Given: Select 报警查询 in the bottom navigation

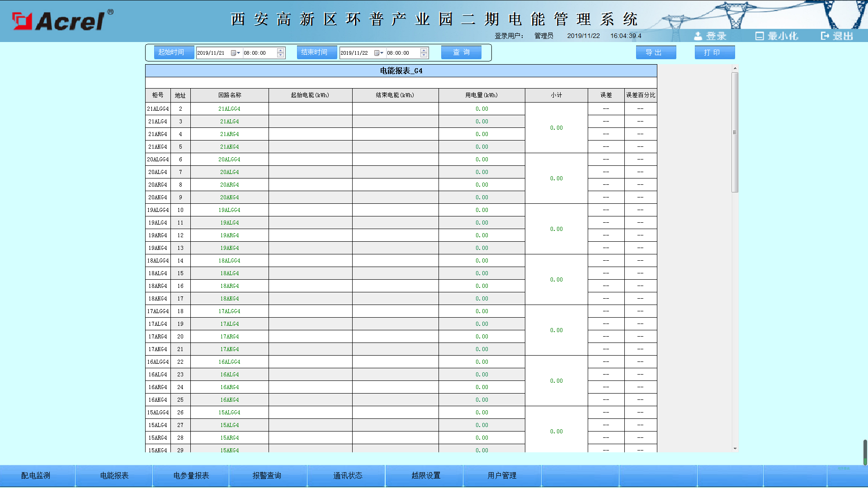Looking at the screenshot, I should click(x=267, y=475).
